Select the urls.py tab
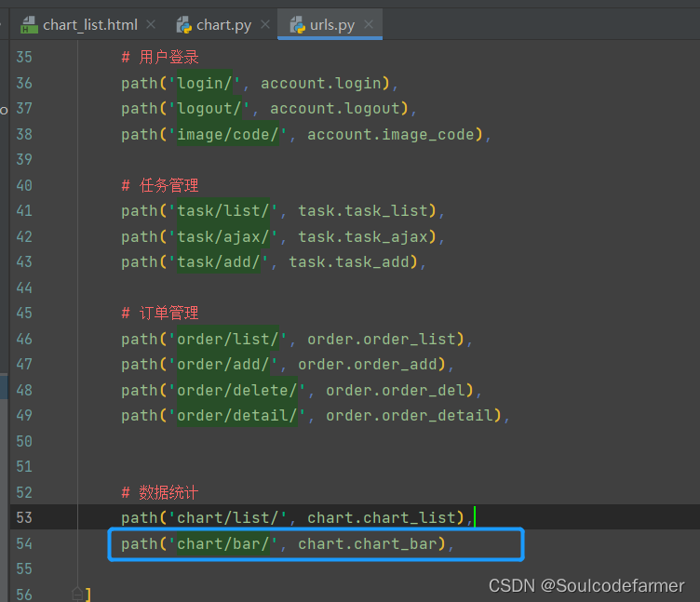This screenshot has height=602, width=700. pyautogui.click(x=331, y=24)
